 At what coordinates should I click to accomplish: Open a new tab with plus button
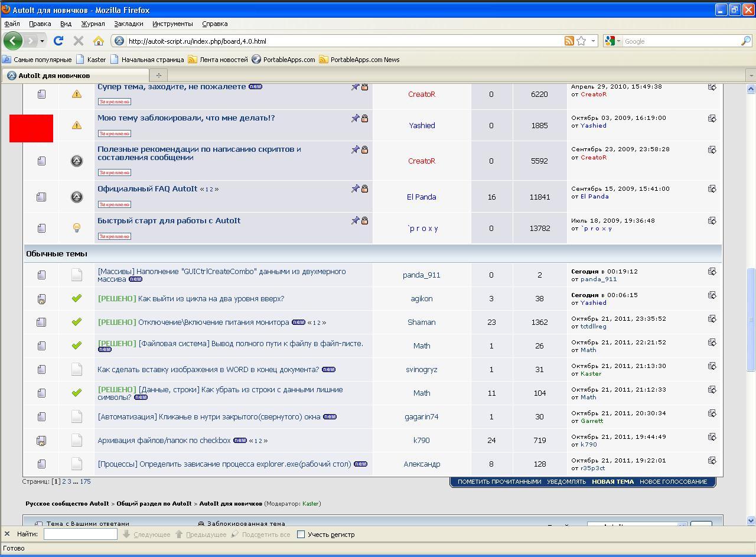point(158,75)
